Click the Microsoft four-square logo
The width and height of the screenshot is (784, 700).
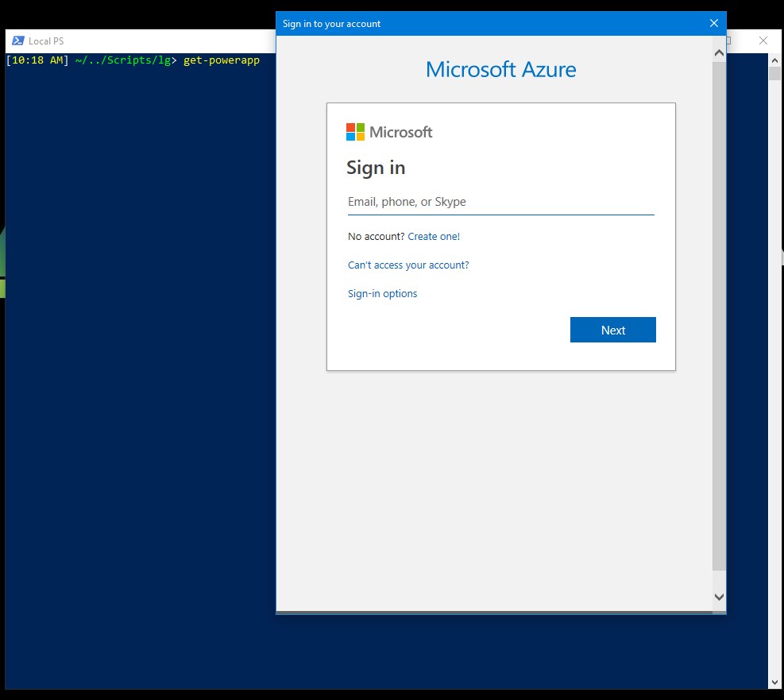click(x=355, y=132)
